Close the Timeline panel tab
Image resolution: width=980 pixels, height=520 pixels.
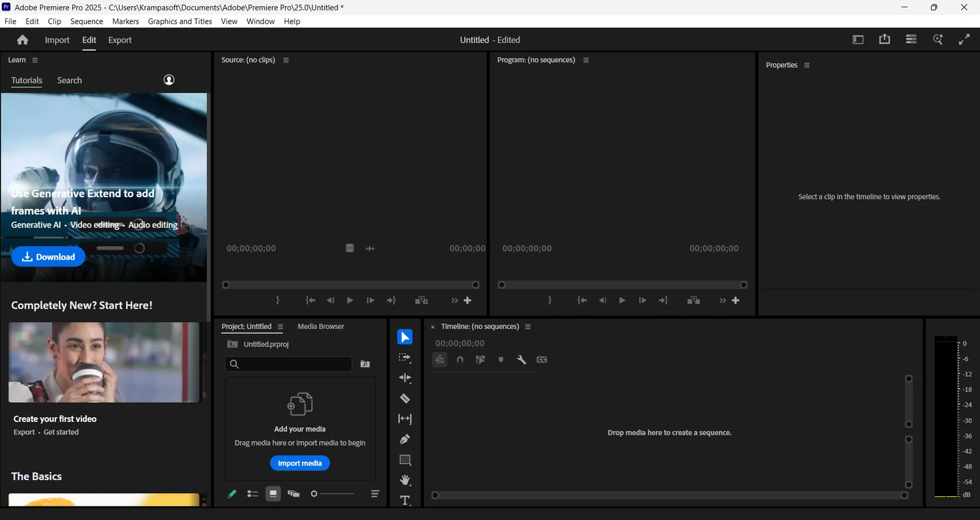click(x=432, y=327)
